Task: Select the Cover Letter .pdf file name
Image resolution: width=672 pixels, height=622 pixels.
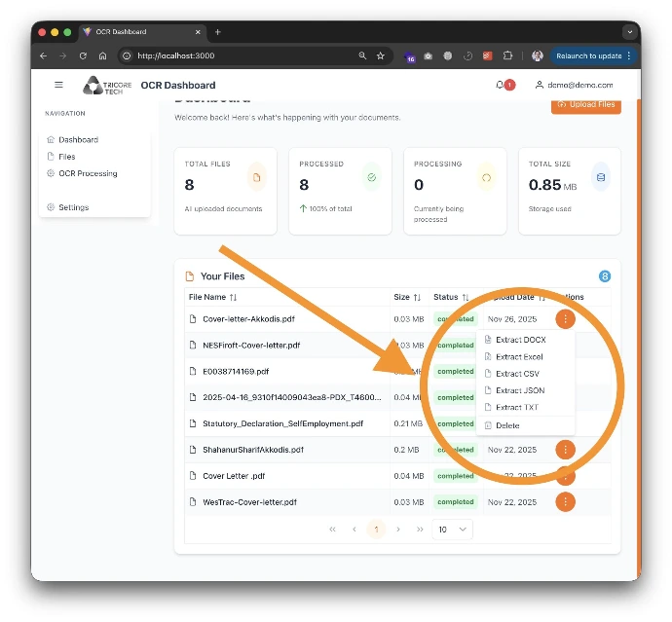Action: click(x=234, y=476)
